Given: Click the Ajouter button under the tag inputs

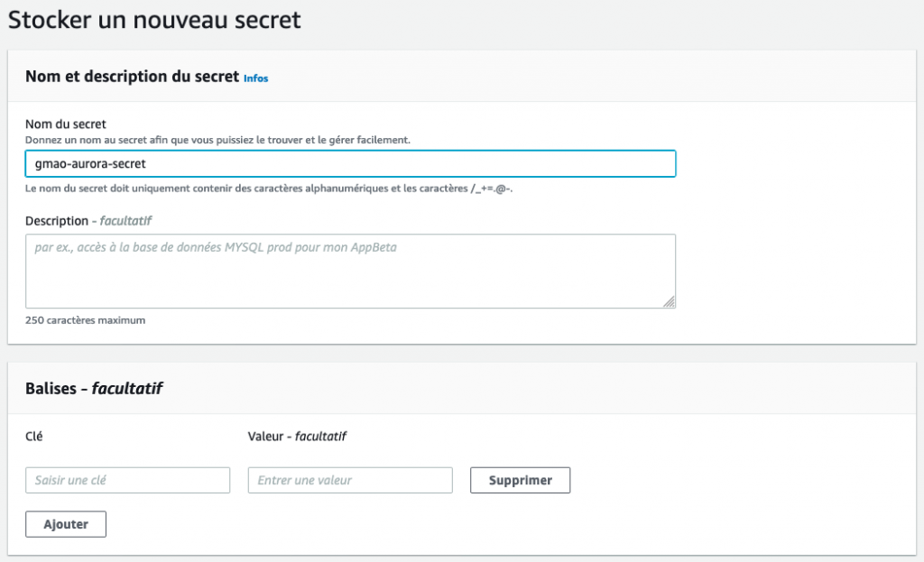Looking at the screenshot, I should point(65,523).
